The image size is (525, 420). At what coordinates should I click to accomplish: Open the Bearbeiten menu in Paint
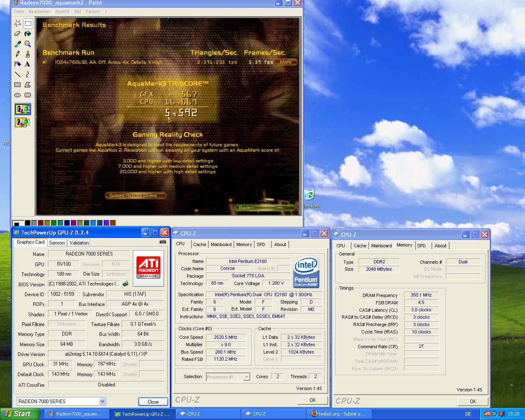click(x=39, y=11)
